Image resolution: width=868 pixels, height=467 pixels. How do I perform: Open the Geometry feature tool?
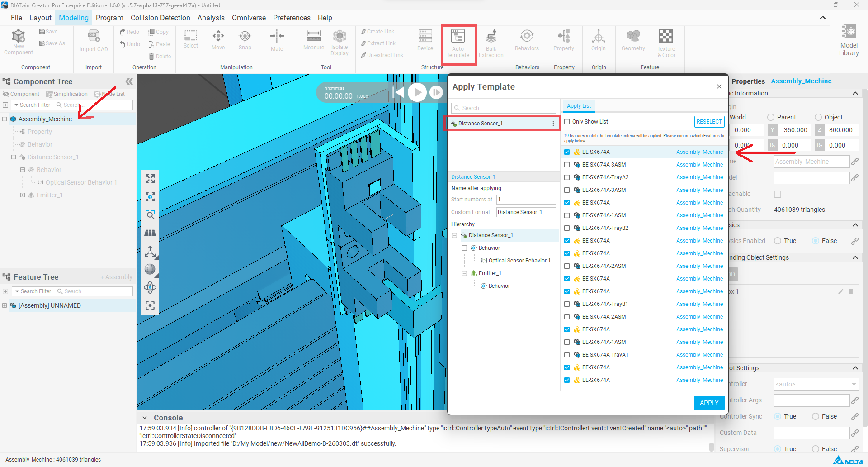click(x=633, y=40)
